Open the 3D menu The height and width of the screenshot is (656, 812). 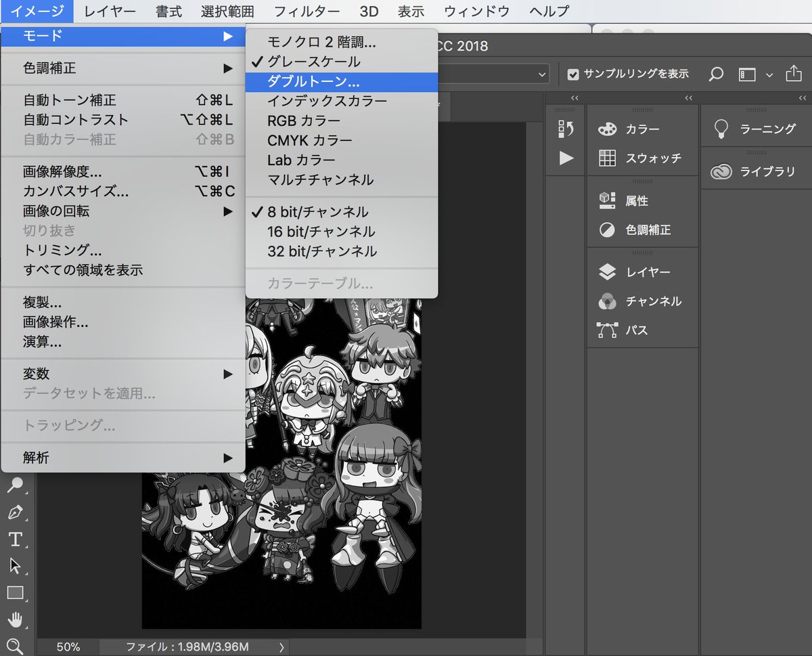[369, 11]
